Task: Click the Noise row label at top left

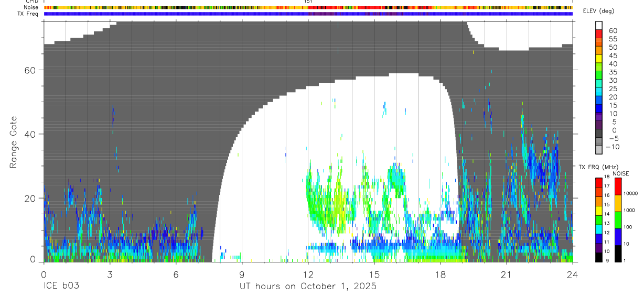Action: pos(31,8)
